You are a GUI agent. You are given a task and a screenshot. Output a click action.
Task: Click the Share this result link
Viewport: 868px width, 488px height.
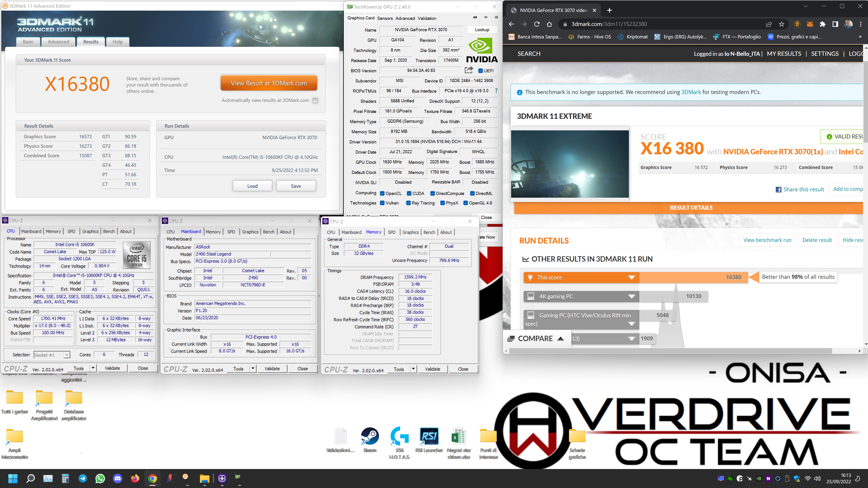tap(800, 189)
